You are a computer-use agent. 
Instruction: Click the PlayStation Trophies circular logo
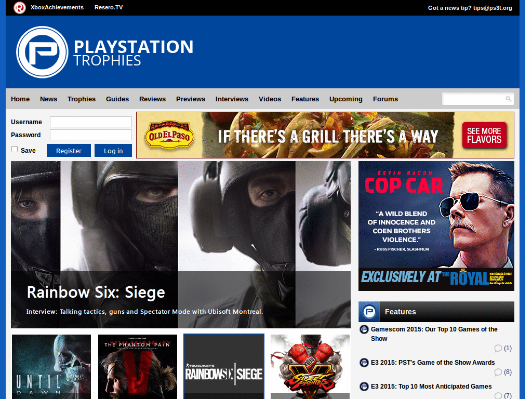tap(42, 52)
